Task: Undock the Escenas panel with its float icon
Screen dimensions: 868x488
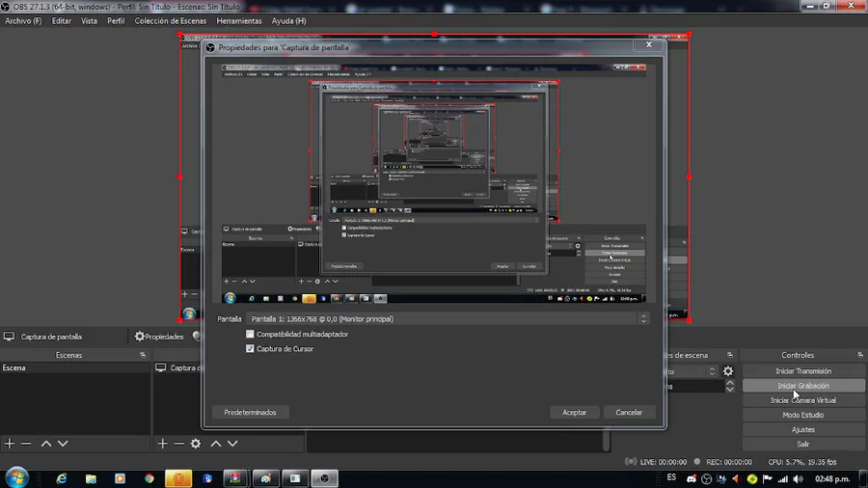Action: point(143,355)
